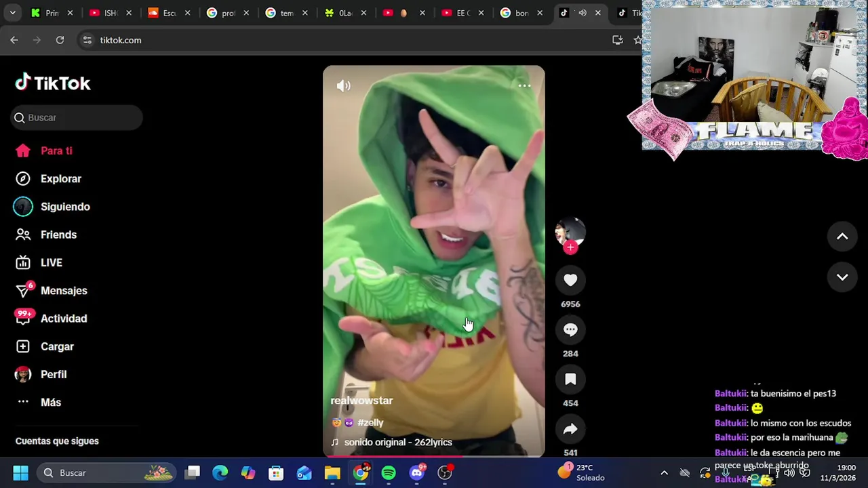The height and width of the screenshot is (488, 868).
Task: Open the site info icon in the address bar
Action: pyautogui.click(x=87, y=40)
